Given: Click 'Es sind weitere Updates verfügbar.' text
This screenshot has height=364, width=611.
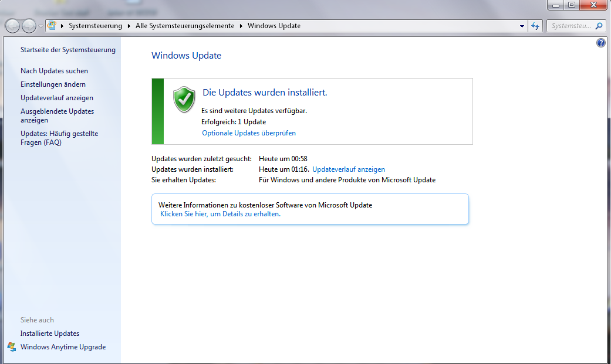Looking at the screenshot, I should tap(254, 111).
